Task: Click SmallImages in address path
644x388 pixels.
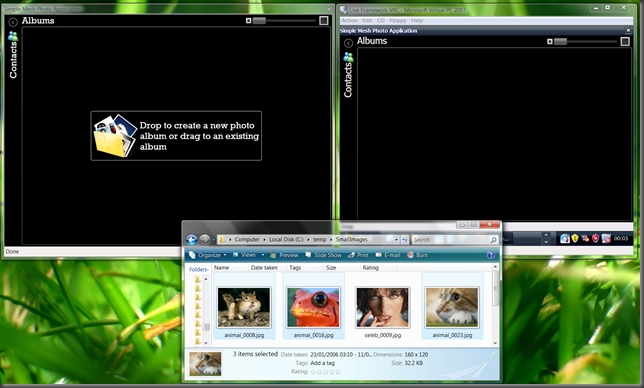Action: [352, 239]
